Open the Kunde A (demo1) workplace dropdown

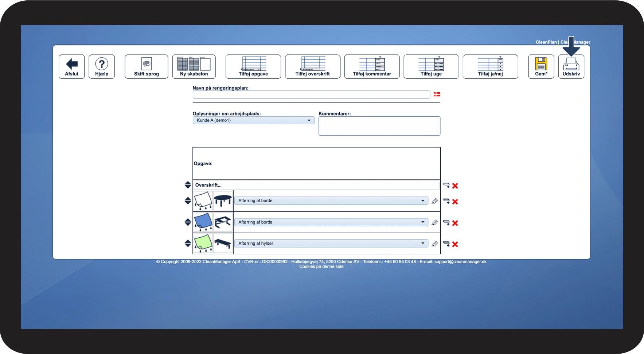[x=253, y=120]
